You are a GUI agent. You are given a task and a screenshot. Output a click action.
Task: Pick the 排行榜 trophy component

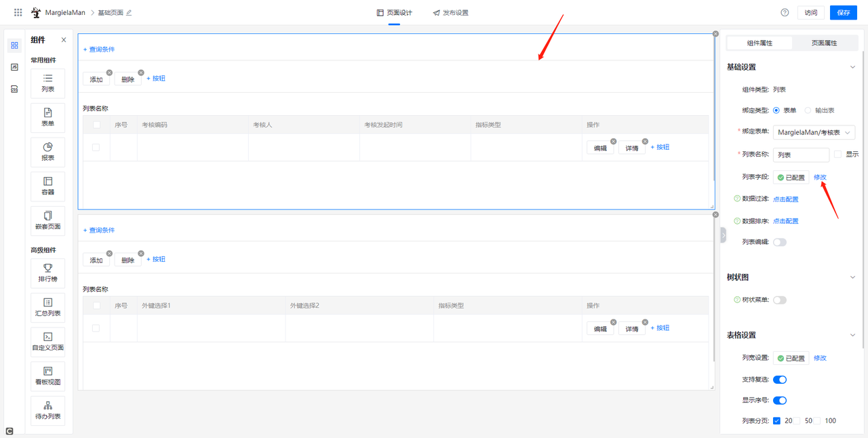(x=47, y=268)
